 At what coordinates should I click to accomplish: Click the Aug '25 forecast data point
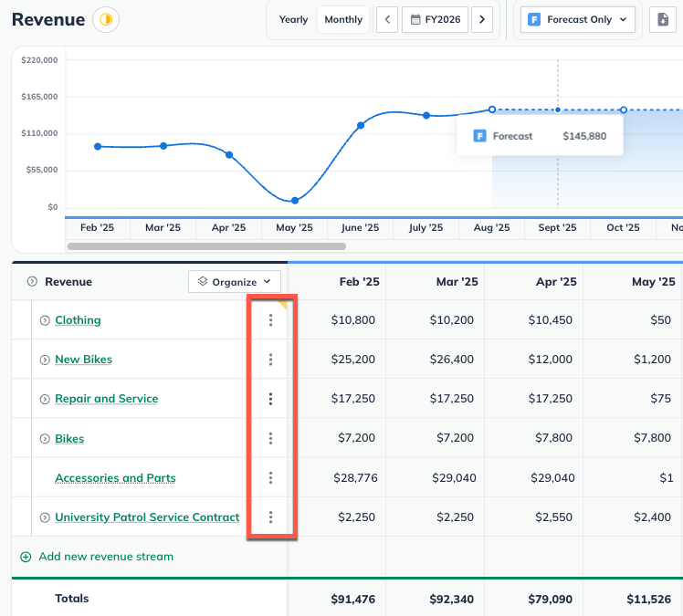coord(492,110)
